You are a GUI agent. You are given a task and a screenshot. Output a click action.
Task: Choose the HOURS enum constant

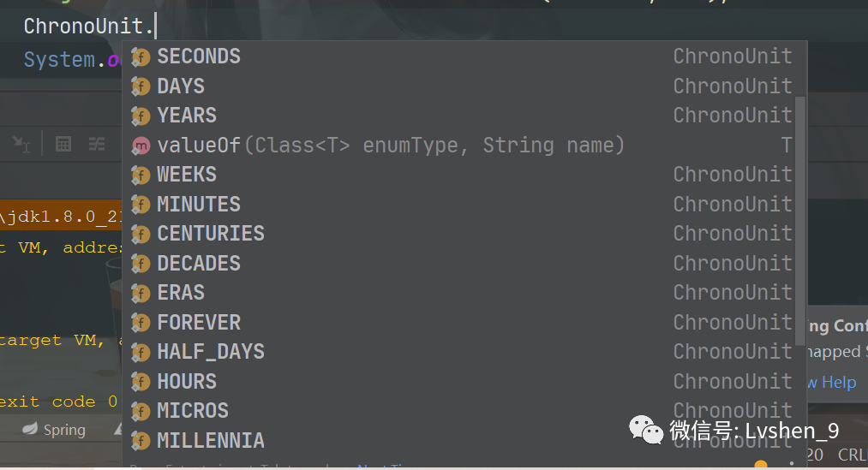[x=187, y=382]
